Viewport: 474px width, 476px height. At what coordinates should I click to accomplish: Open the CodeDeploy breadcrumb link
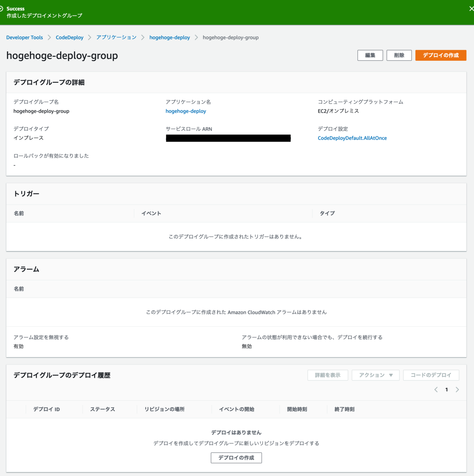pyautogui.click(x=69, y=37)
